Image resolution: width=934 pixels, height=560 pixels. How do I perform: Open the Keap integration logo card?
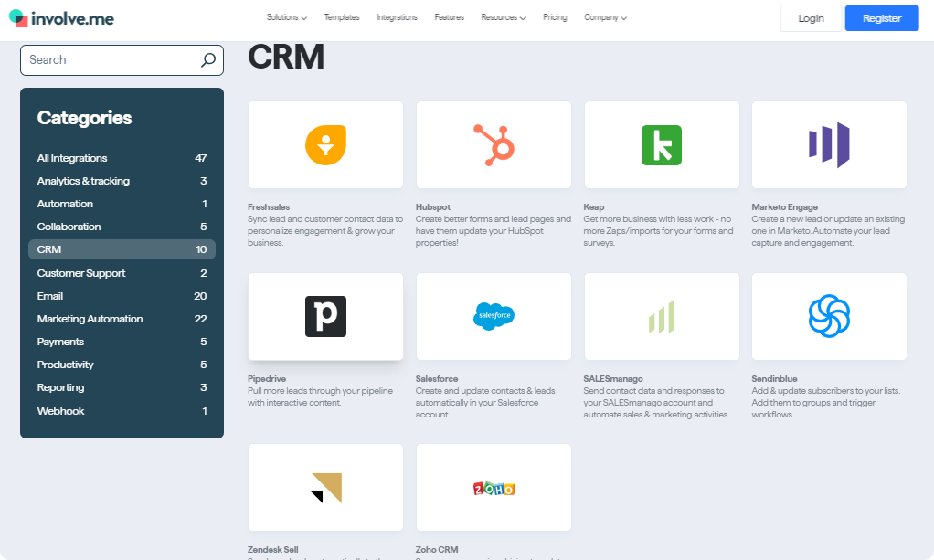click(x=662, y=144)
